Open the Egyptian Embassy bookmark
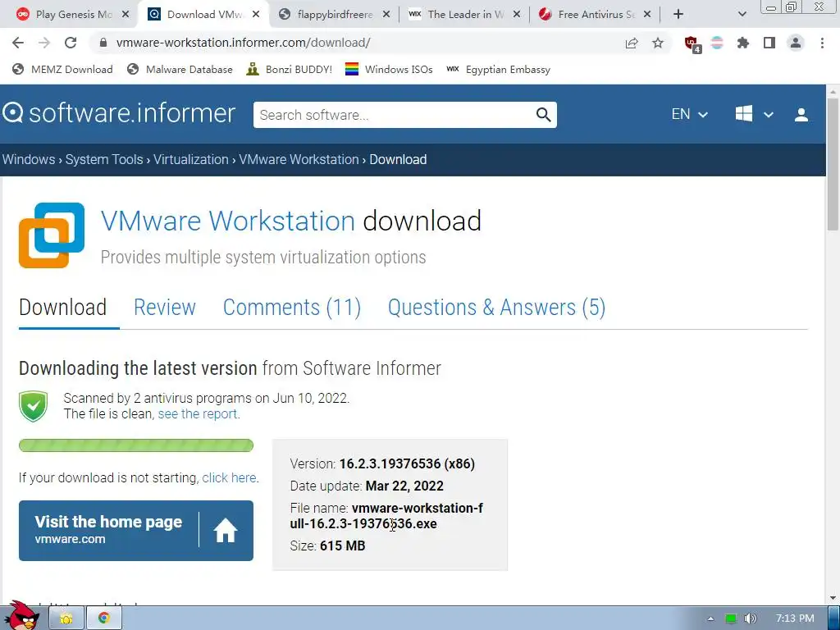The width and height of the screenshot is (840, 630). tap(498, 69)
